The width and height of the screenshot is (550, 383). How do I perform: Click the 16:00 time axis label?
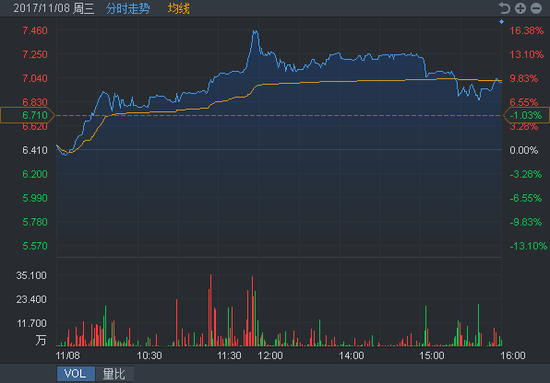pyautogui.click(x=513, y=356)
